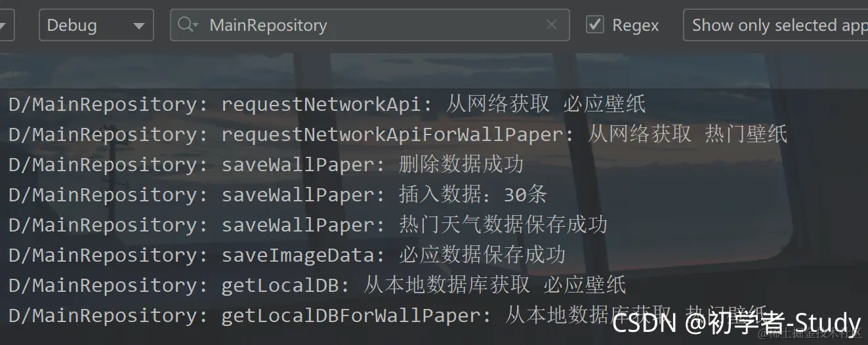The width and height of the screenshot is (868, 345).
Task: Select log line saveWallPaper: 插入数据：30条
Action: pyautogui.click(x=278, y=194)
